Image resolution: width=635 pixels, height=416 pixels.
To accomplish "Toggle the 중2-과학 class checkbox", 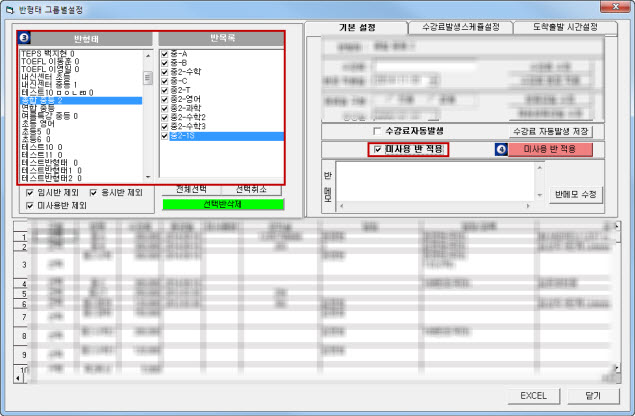I will coord(164,109).
